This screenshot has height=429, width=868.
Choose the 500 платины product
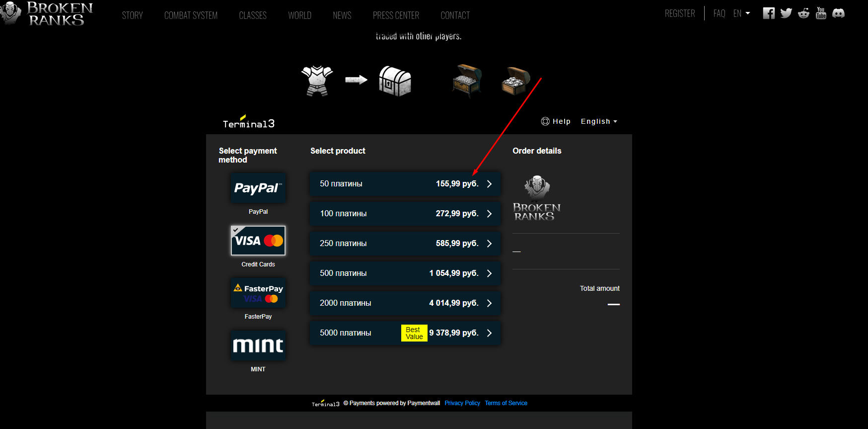(405, 273)
